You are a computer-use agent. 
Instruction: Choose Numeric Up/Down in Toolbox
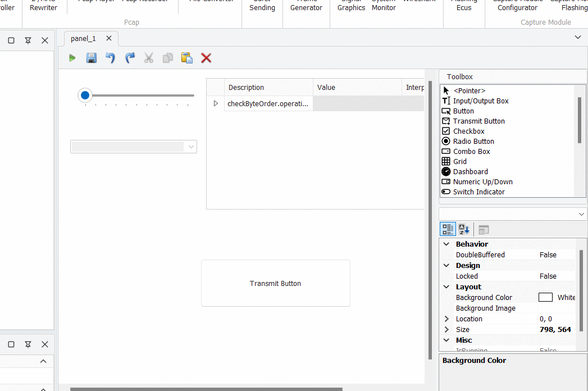(477, 182)
